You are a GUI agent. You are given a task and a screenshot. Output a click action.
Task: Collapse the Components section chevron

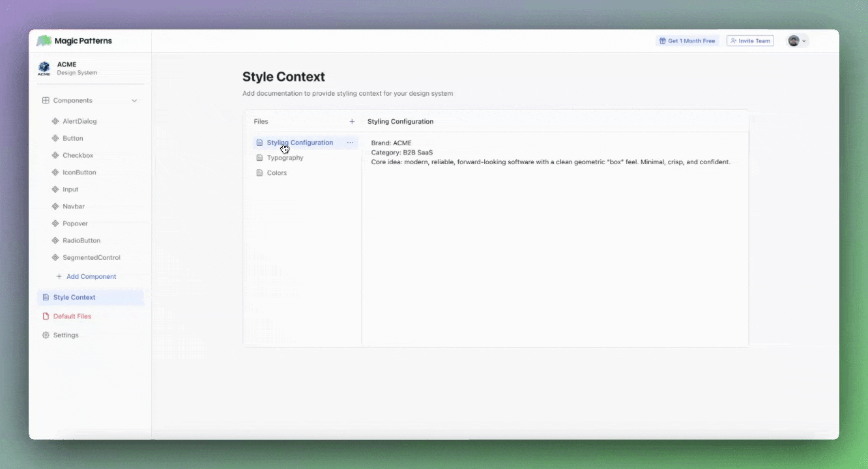point(134,100)
